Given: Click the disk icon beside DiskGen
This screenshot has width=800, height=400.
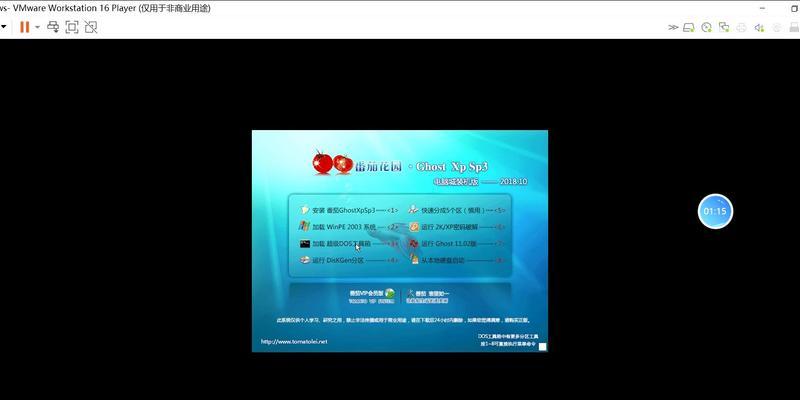Looking at the screenshot, I should tap(305, 260).
